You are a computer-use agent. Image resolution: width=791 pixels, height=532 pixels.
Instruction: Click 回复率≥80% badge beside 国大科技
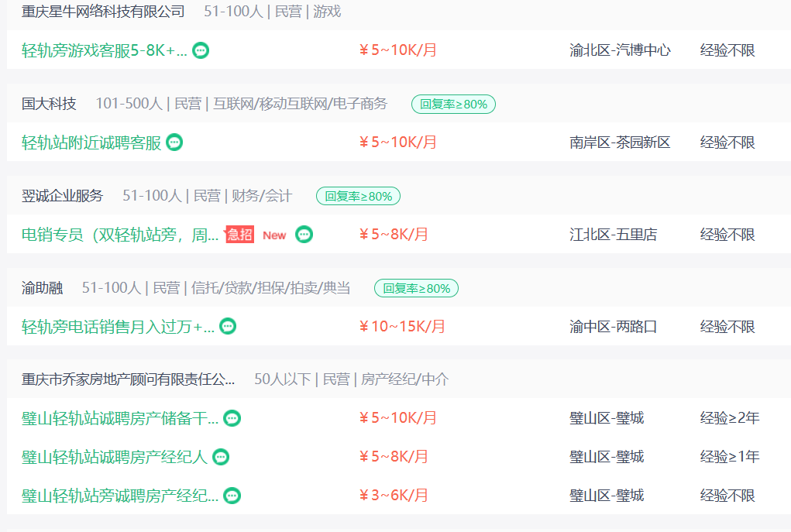coord(453,105)
